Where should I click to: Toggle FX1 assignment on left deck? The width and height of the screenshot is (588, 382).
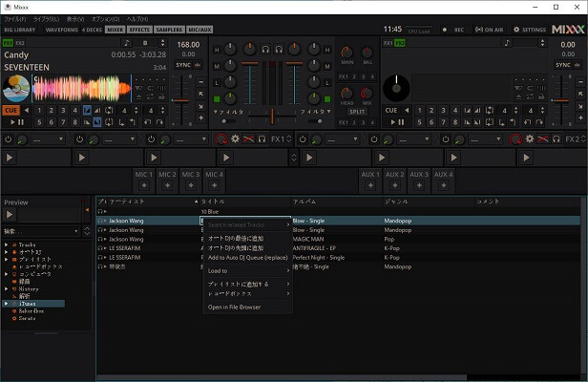(x=8, y=43)
